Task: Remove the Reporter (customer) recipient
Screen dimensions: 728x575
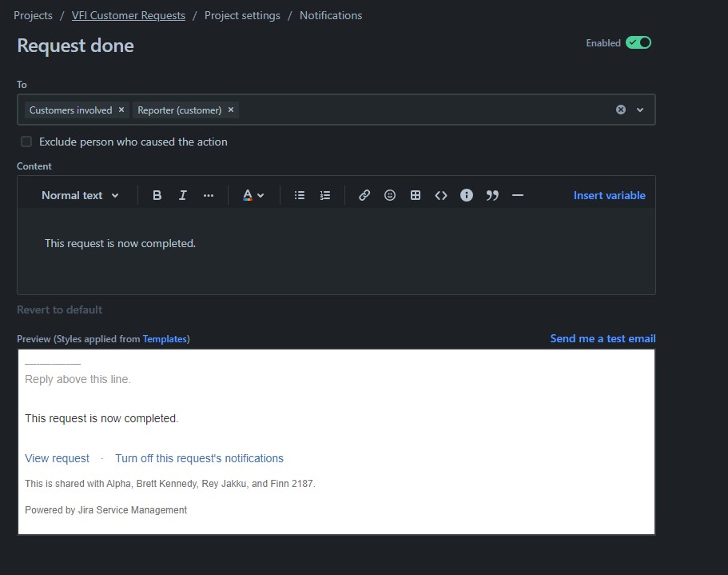Action: coord(231,110)
